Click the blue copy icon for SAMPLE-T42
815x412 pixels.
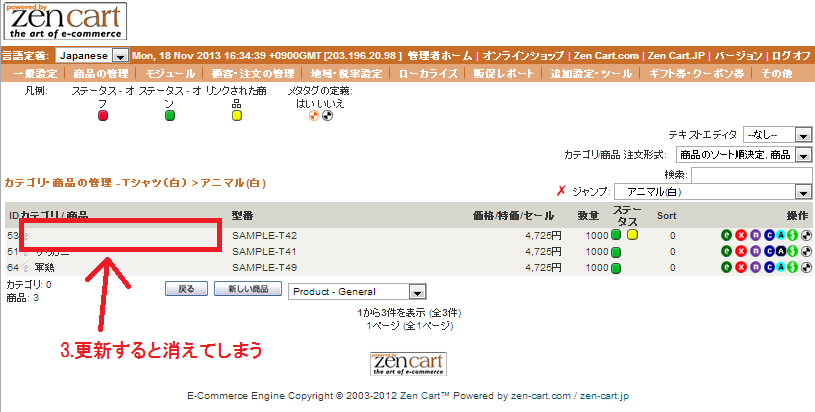coord(767,236)
